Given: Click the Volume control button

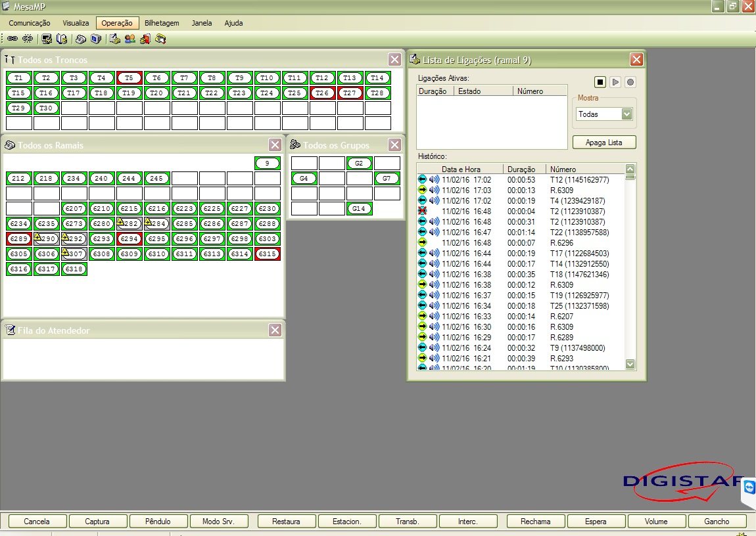Looking at the screenshot, I should 656,521.
